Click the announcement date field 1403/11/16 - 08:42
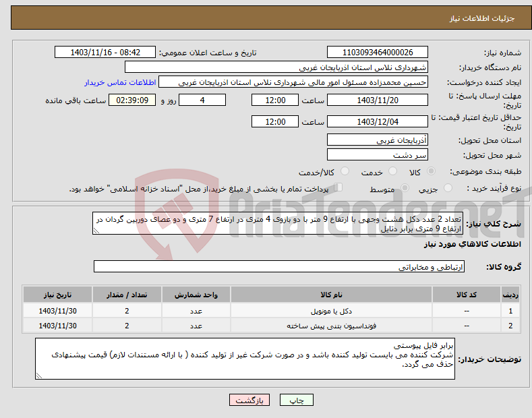Screen dimensions: 532x418 click(105, 53)
